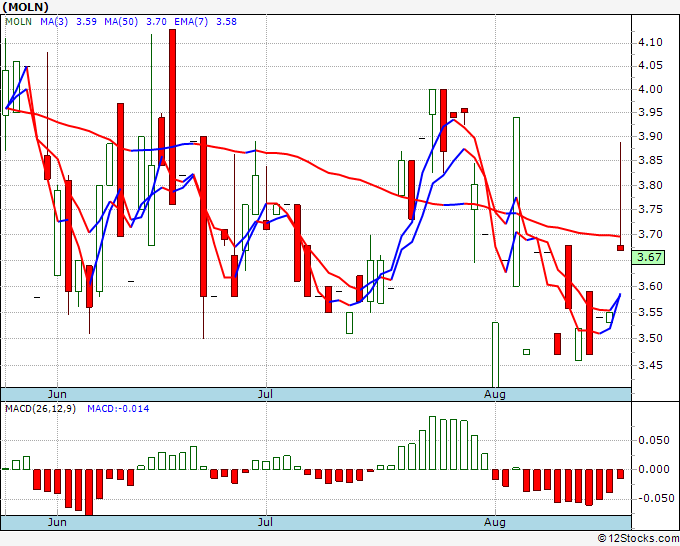Screen dimensions: 680x546
Task: Click the (MOLN) chart title
Action: [25, 7]
